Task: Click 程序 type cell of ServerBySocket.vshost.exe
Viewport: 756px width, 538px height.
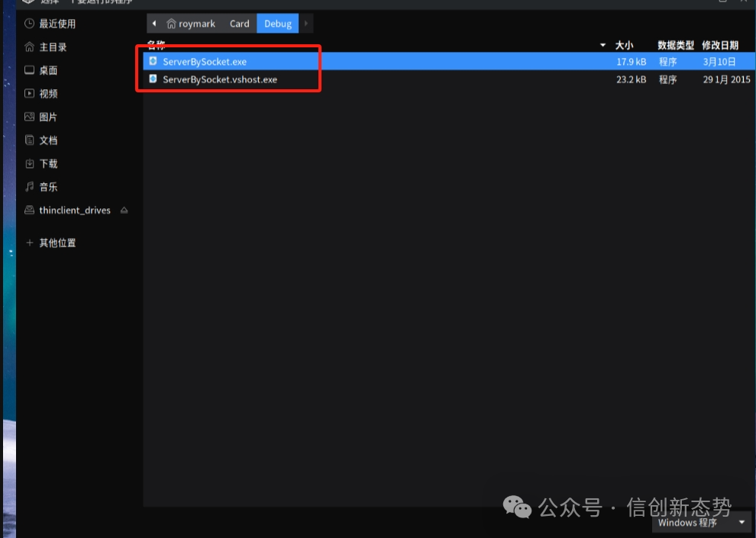Action: point(667,79)
